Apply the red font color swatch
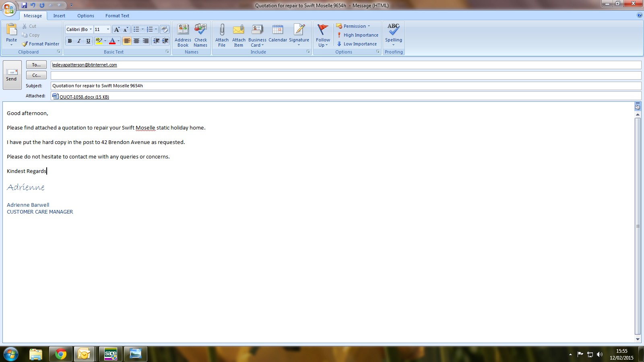The height and width of the screenshot is (362, 644). (x=112, y=41)
